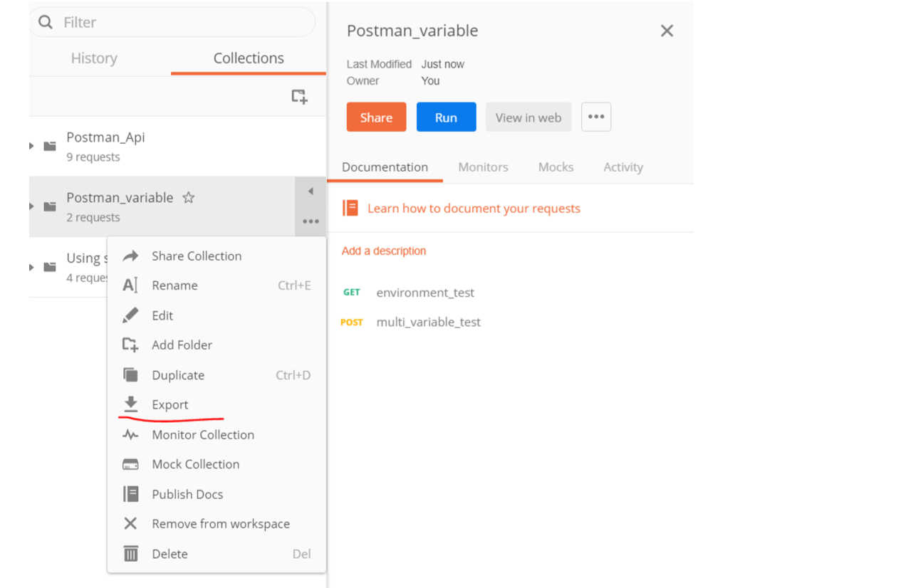This screenshot has height=588, width=923.
Task: Close the Postman_variable details panel
Action: (x=667, y=31)
